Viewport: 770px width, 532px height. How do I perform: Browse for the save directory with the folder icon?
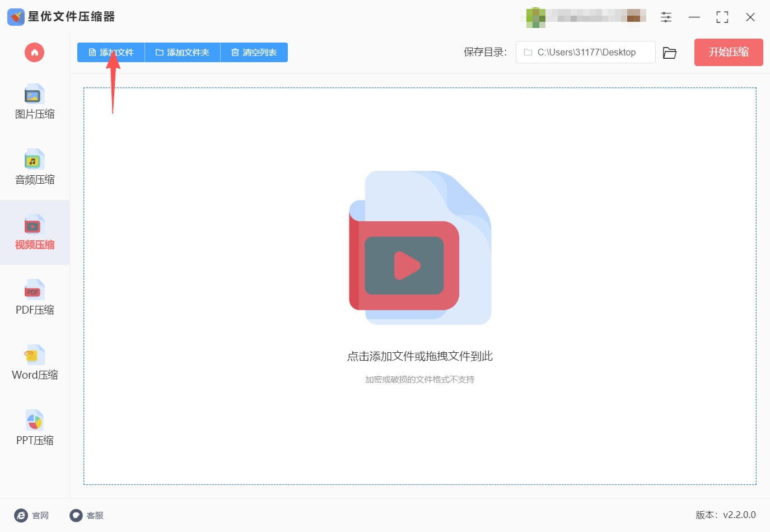(670, 53)
